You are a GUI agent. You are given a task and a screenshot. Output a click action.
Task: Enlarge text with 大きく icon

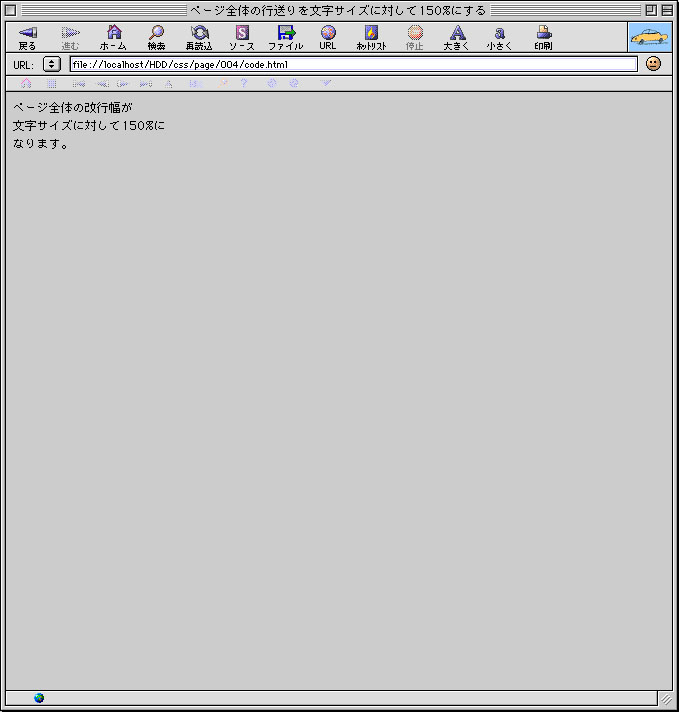pos(456,38)
